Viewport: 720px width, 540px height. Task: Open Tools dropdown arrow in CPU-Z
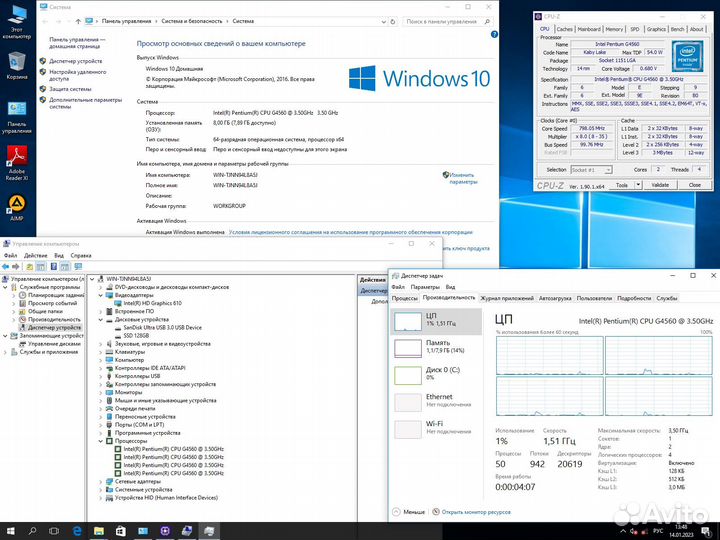tap(638, 185)
